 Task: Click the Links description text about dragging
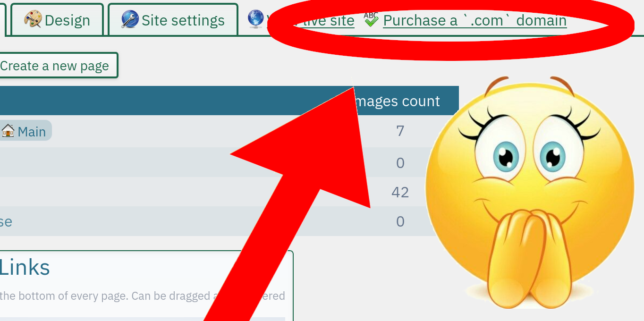(x=104, y=296)
